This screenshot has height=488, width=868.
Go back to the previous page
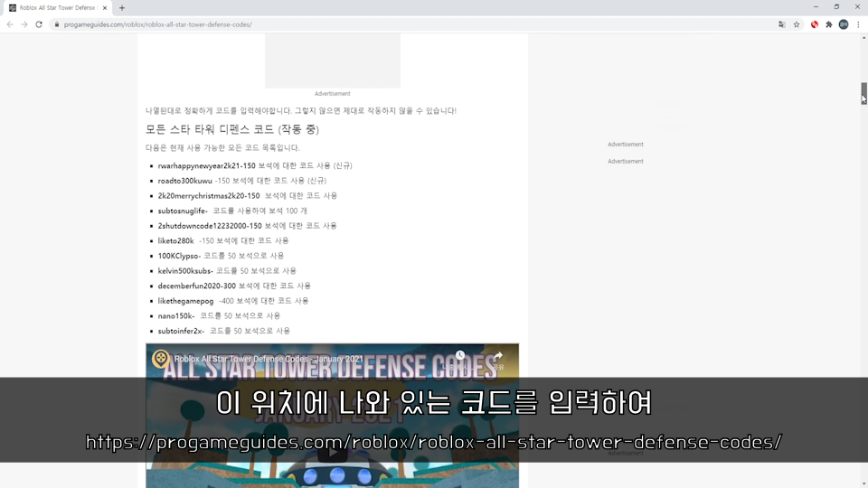(x=9, y=24)
